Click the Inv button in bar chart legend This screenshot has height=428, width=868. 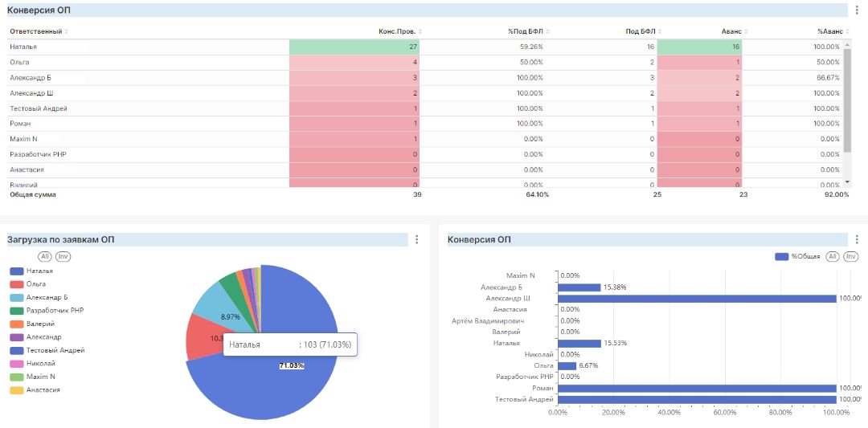(x=851, y=257)
